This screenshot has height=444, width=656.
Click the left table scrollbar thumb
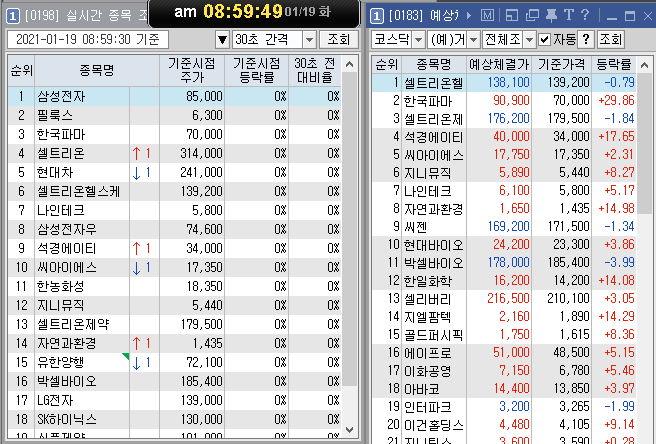(x=350, y=229)
